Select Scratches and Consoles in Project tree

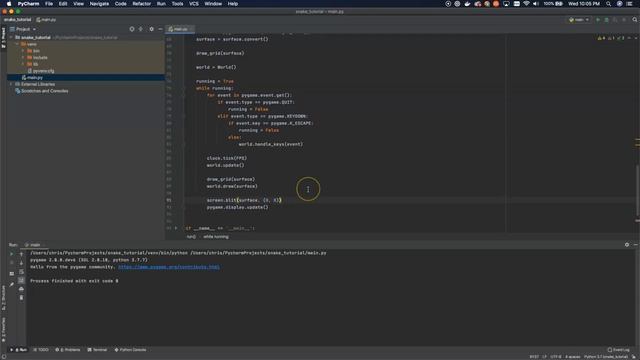[86, 91]
